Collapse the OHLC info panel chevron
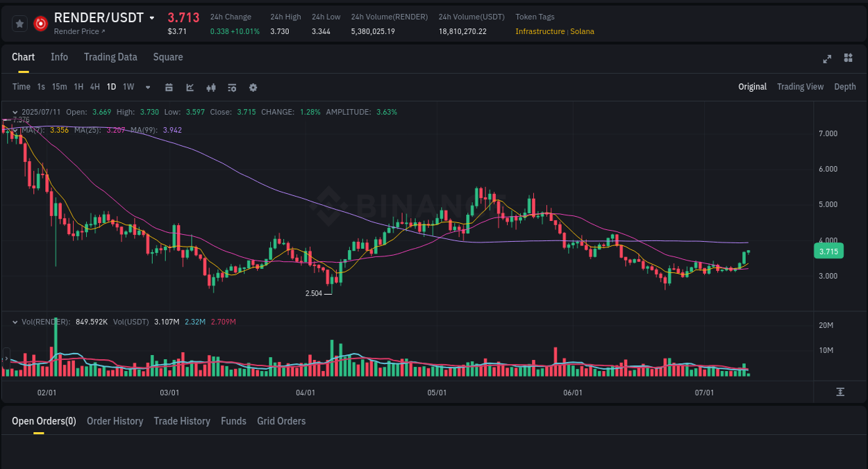 [15, 111]
